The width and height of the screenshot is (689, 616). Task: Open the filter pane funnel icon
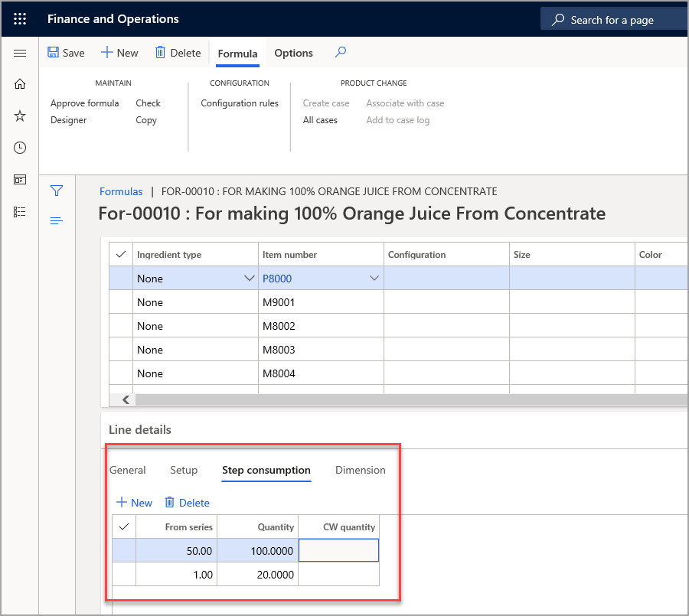coord(57,191)
